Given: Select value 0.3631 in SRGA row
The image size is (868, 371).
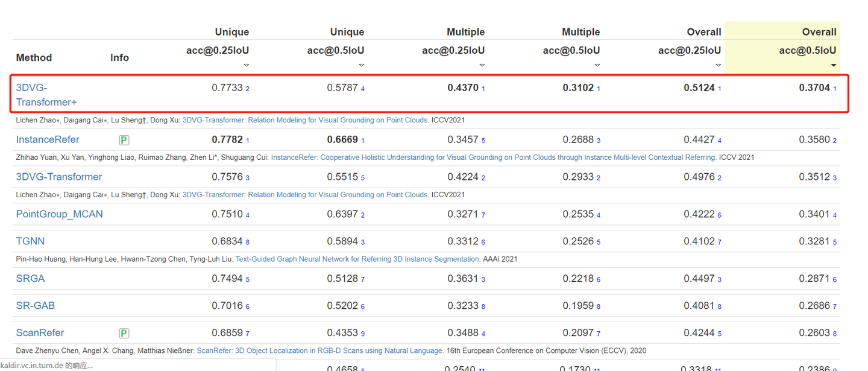Looking at the screenshot, I should pyautogui.click(x=463, y=278).
